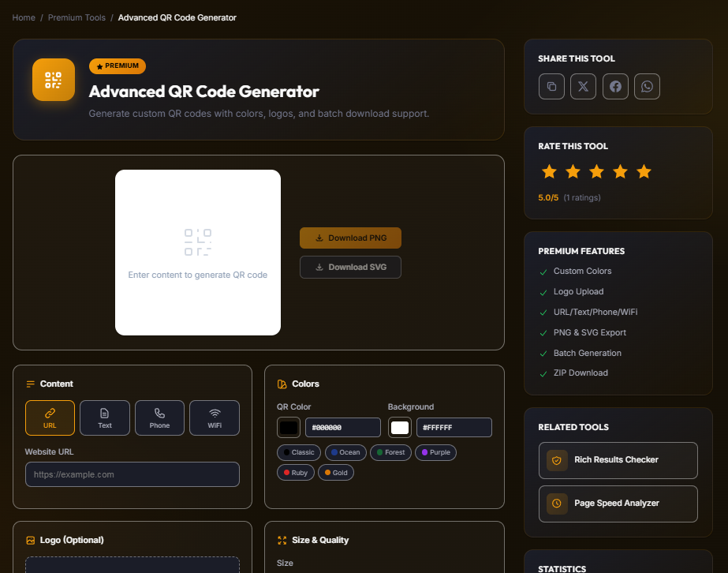Open the black QR Color swatch picker
Viewport: 728px width, 573px height.
289,427
